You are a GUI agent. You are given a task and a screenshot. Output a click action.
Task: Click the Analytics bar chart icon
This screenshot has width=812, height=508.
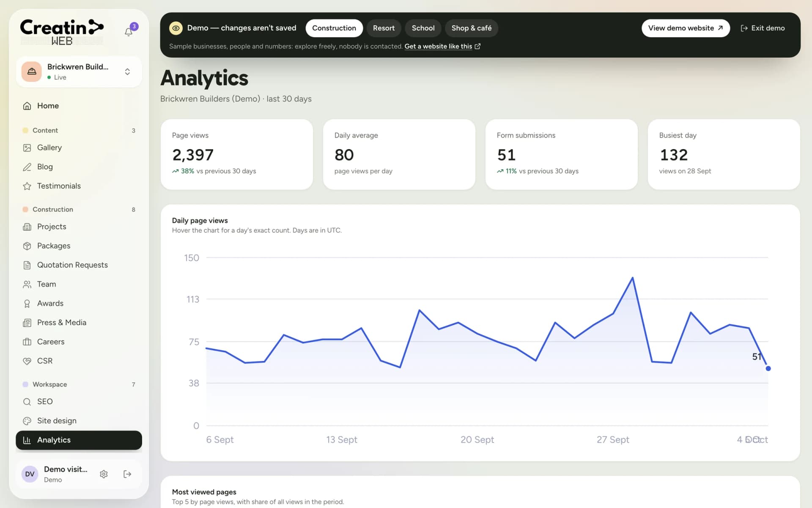pyautogui.click(x=27, y=440)
